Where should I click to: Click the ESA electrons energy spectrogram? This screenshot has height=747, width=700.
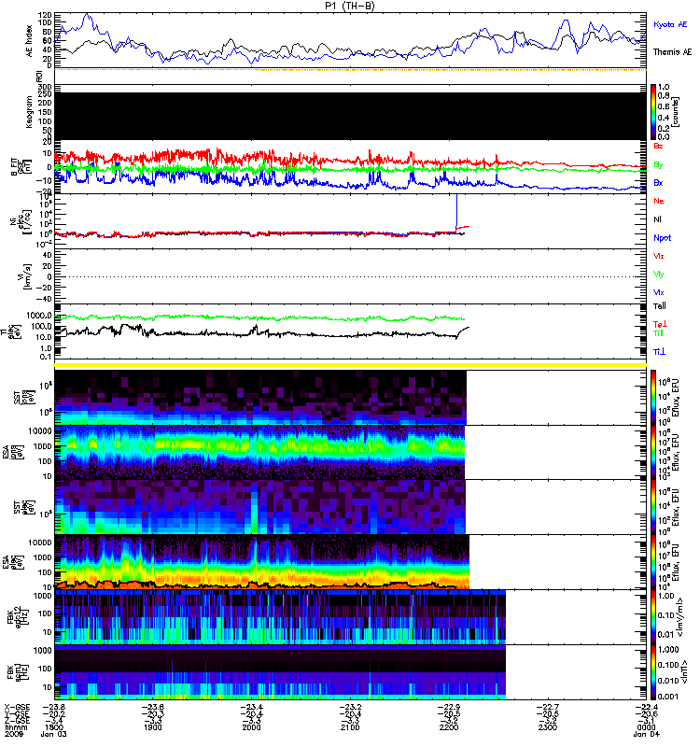coord(262,562)
